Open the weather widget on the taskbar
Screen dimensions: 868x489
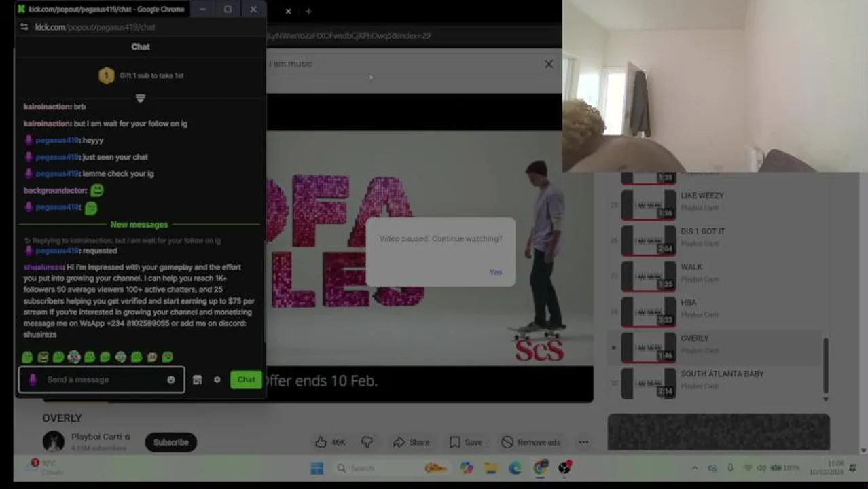(x=45, y=467)
